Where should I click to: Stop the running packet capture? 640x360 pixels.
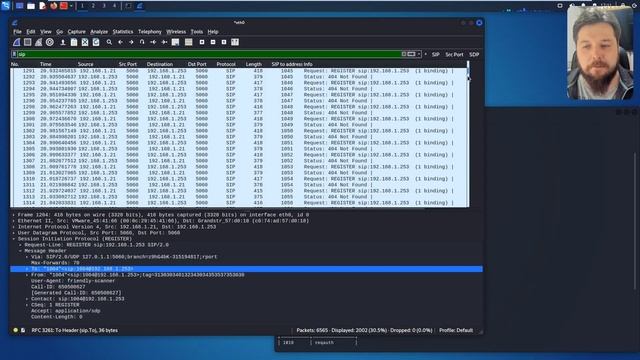click(x=27, y=42)
